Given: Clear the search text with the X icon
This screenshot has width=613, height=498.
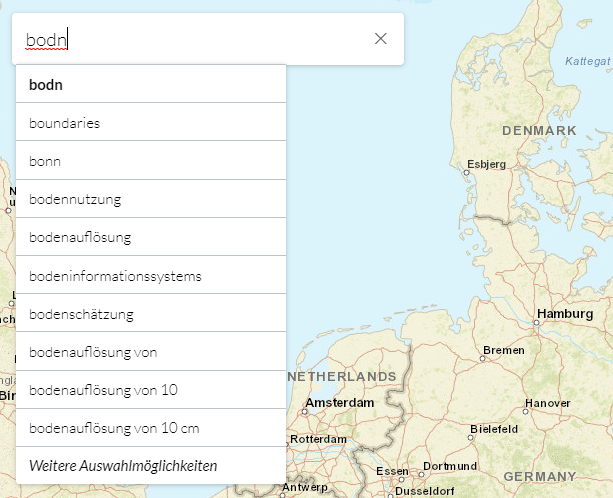Looking at the screenshot, I should pos(380,39).
